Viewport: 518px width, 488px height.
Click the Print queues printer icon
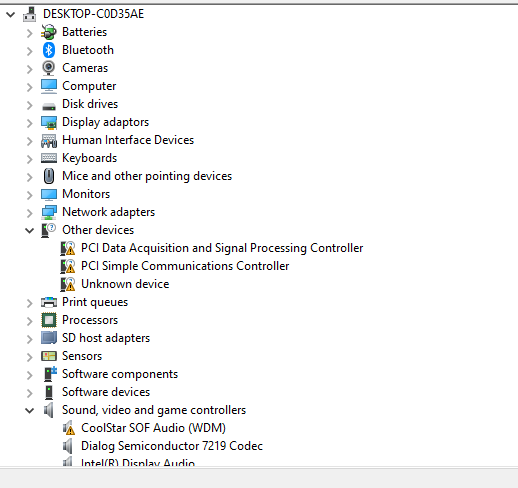click(x=49, y=302)
